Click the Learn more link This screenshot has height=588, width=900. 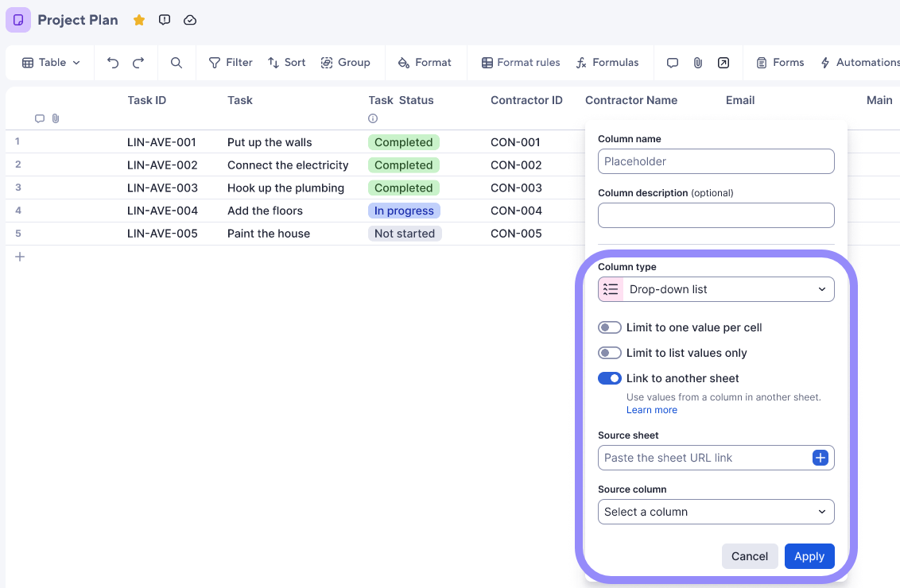coord(652,409)
